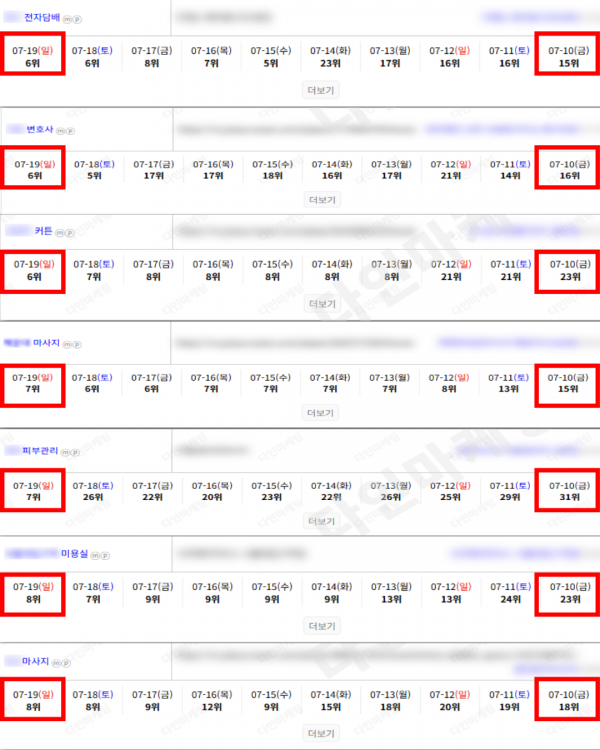Select the 'p' icon beside 커튼
This screenshot has width=600, height=750.
70,233
